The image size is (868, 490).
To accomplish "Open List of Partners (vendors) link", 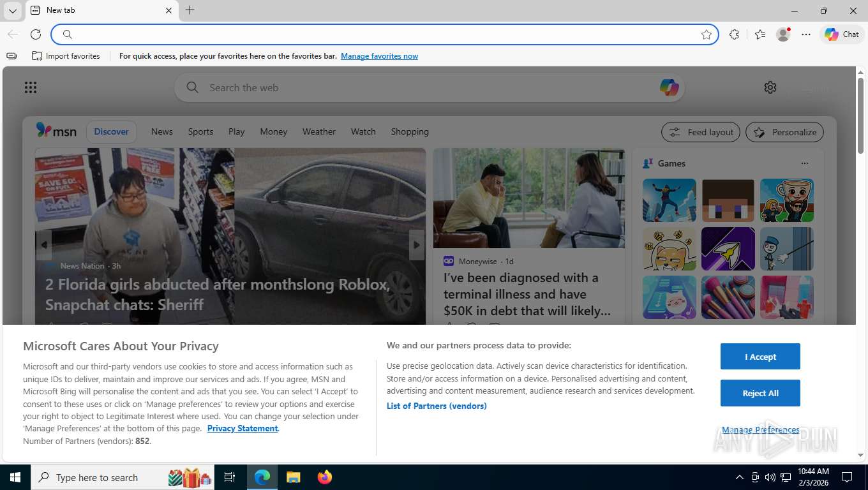I will (437, 406).
